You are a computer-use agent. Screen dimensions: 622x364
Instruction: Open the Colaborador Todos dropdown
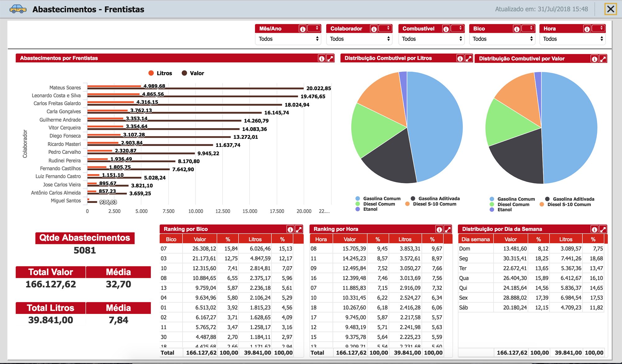click(360, 39)
